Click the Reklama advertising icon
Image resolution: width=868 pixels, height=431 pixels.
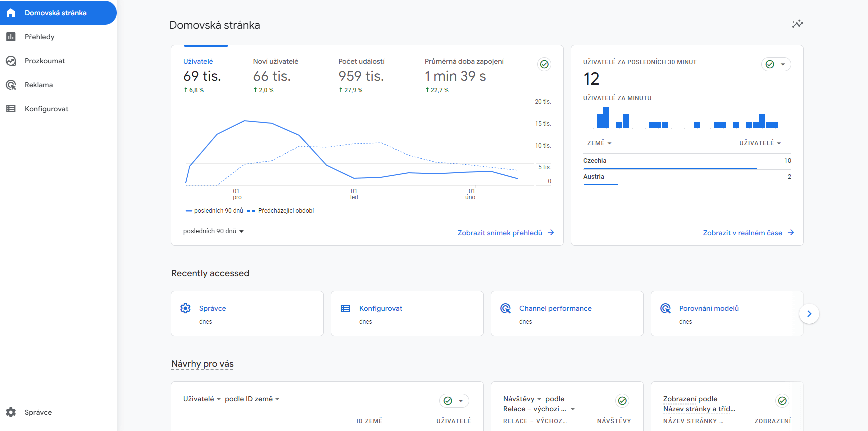(x=11, y=85)
